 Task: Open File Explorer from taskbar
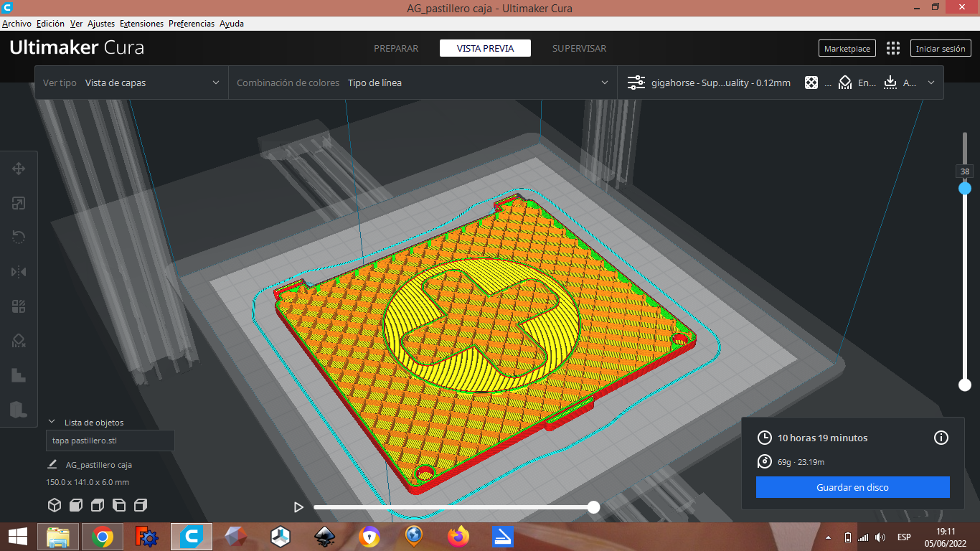58,536
